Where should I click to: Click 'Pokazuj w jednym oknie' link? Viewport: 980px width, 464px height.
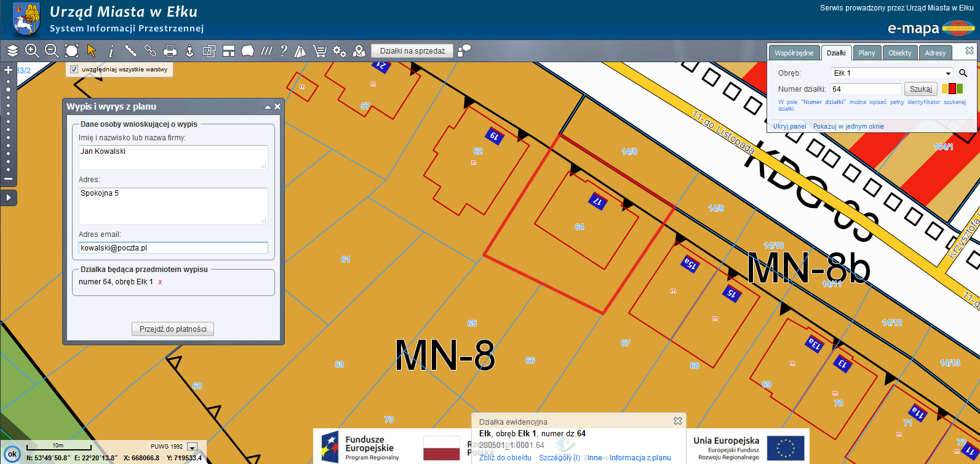[848, 126]
